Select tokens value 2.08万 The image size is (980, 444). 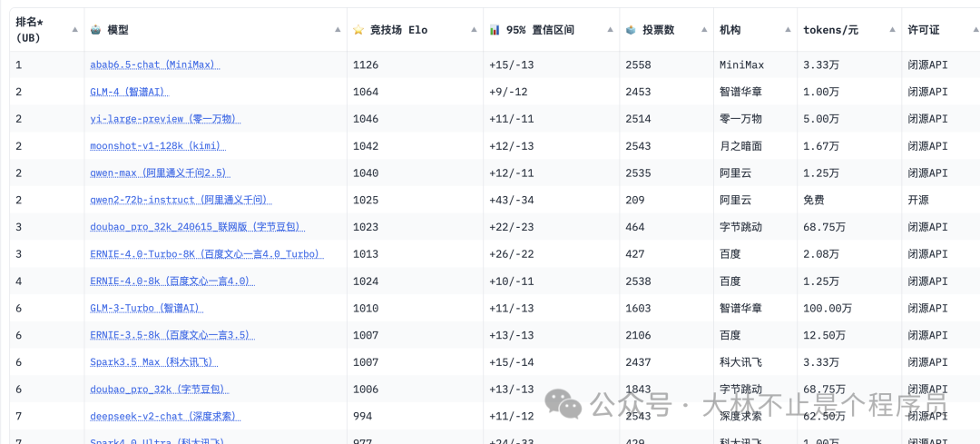pos(821,254)
